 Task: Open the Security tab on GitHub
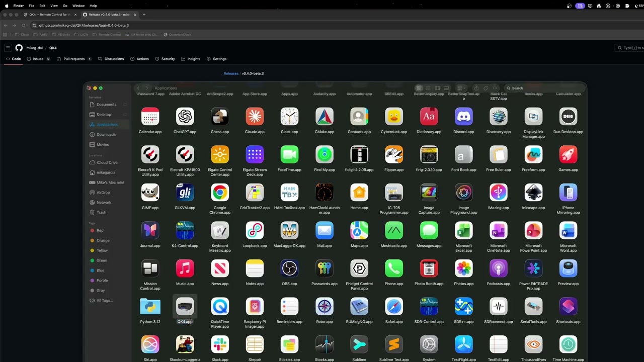[165, 59]
